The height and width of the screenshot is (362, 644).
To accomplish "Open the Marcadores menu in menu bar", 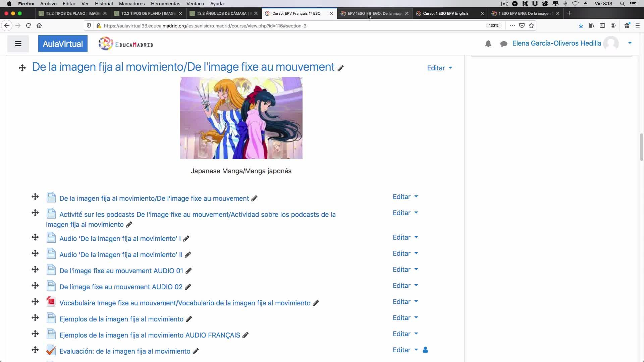I will click(131, 4).
